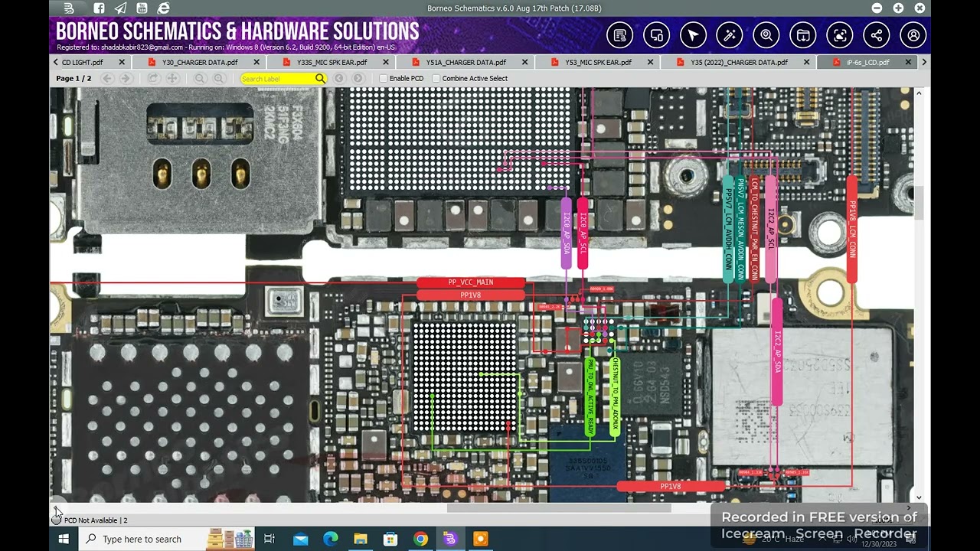Toggle Combine Active Select checkbox
980x551 pixels.
pos(436,78)
